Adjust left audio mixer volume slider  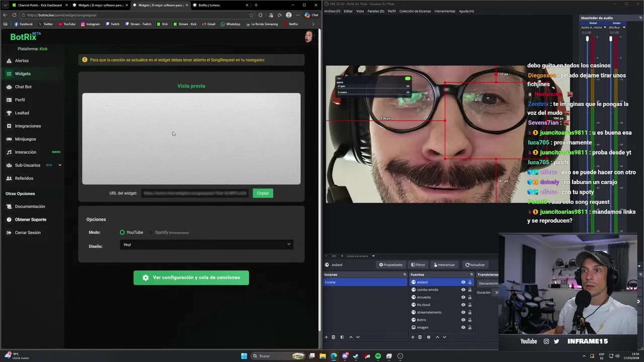587,39
